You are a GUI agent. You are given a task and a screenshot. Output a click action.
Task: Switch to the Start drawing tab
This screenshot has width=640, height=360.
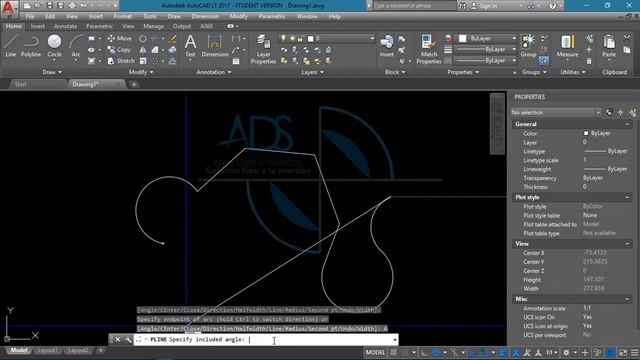pyautogui.click(x=20, y=84)
